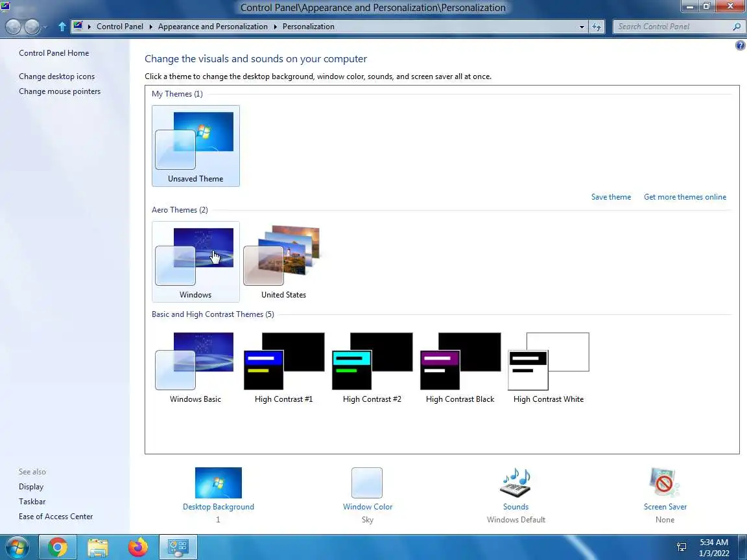Screen dimensions: 747x560
Task: Expand arrow after Appearance and Personalization
Action: pyautogui.click(x=276, y=27)
